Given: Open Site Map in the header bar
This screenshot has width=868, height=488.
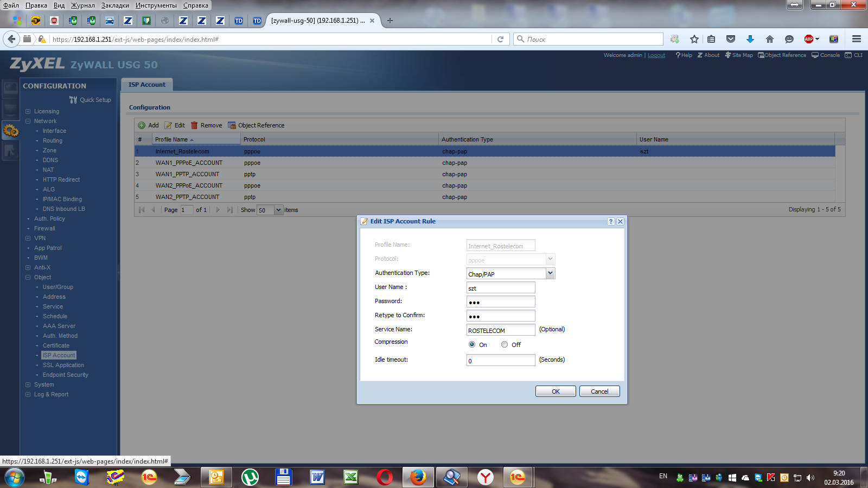Looking at the screenshot, I should [x=739, y=55].
